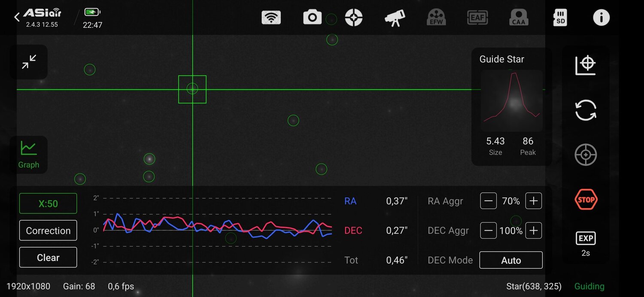This screenshot has width=644, height=297.
Task: Open the info panel
Action: (601, 17)
